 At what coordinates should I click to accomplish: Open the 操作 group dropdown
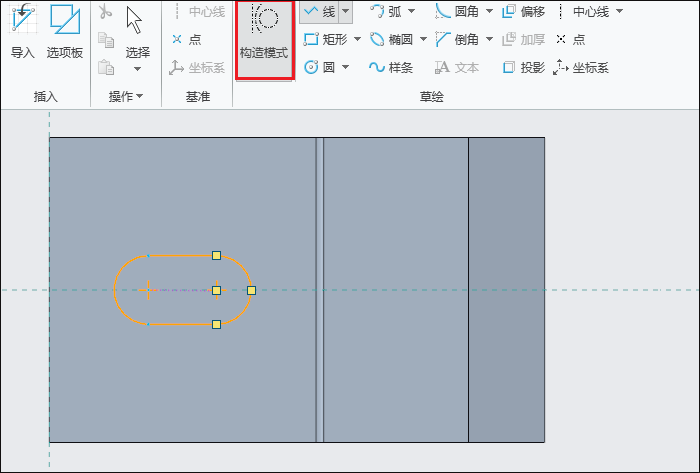pos(125,96)
